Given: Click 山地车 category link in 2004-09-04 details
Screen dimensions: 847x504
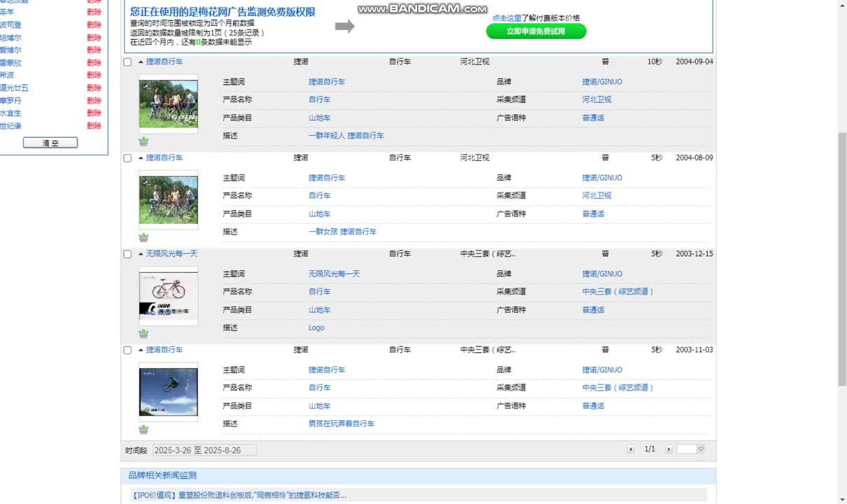Looking at the screenshot, I should coord(319,118).
